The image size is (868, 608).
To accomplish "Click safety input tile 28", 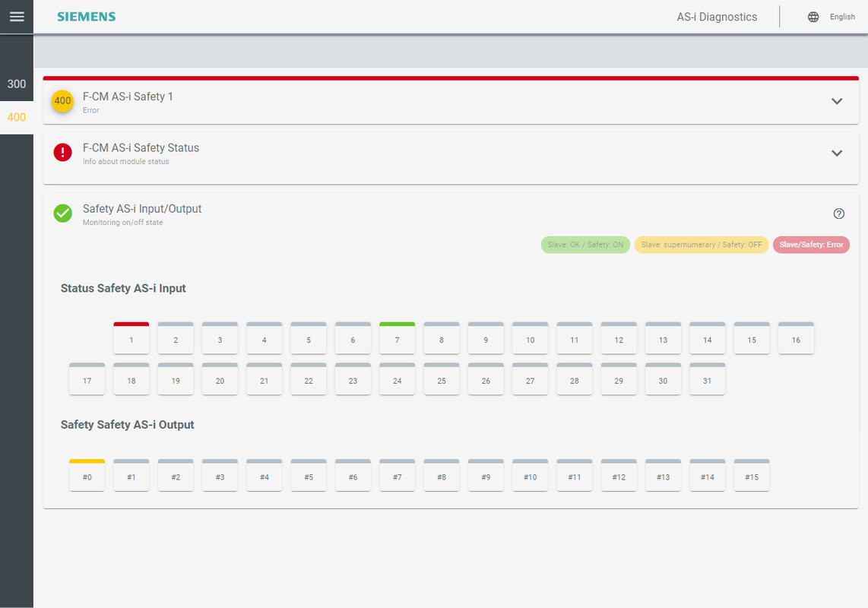I will coord(575,378).
